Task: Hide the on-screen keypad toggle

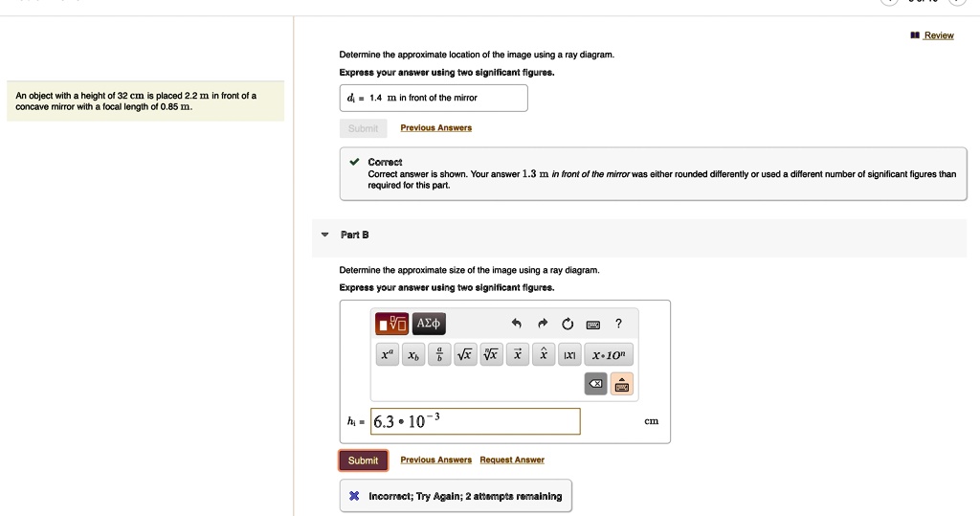Action: (622, 385)
